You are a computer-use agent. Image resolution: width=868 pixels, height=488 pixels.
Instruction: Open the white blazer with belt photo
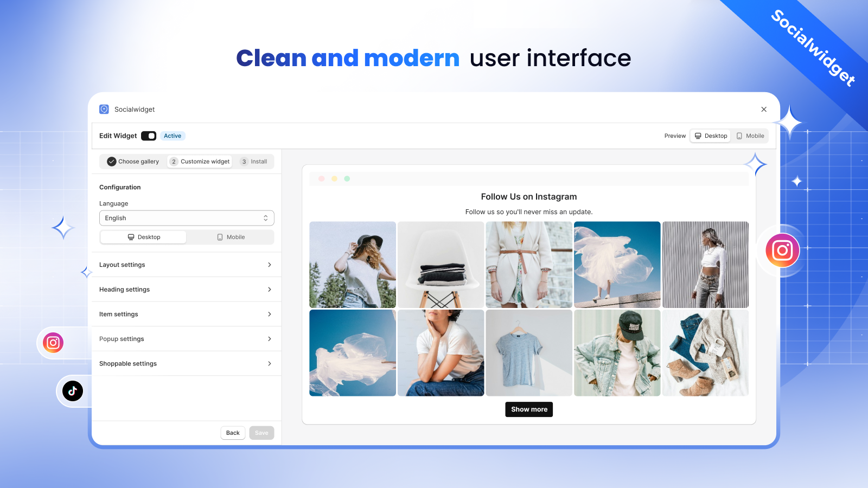529,265
